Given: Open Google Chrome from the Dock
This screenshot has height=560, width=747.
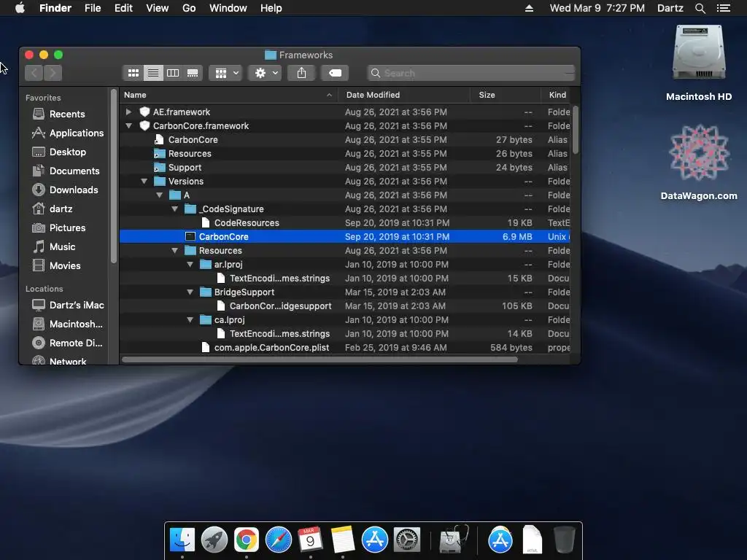Looking at the screenshot, I should [x=247, y=540].
